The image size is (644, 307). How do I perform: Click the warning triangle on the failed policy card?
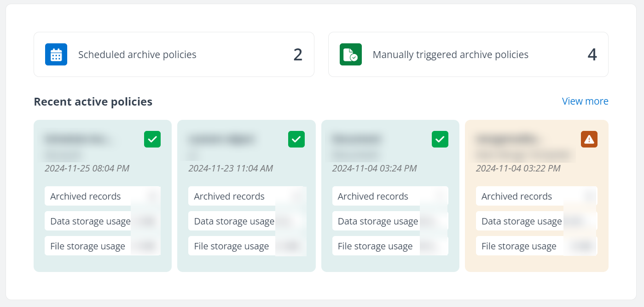(x=589, y=139)
